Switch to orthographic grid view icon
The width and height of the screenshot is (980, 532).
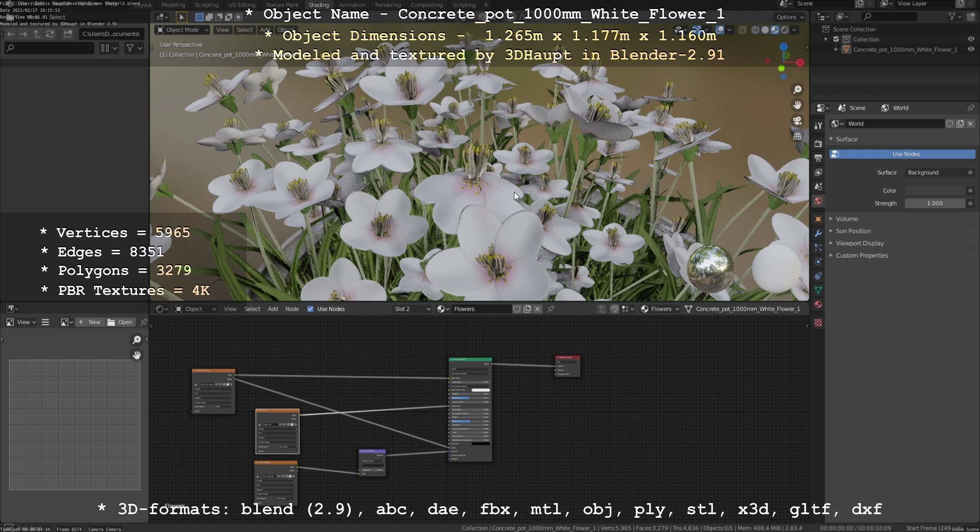tap(797, 136)
